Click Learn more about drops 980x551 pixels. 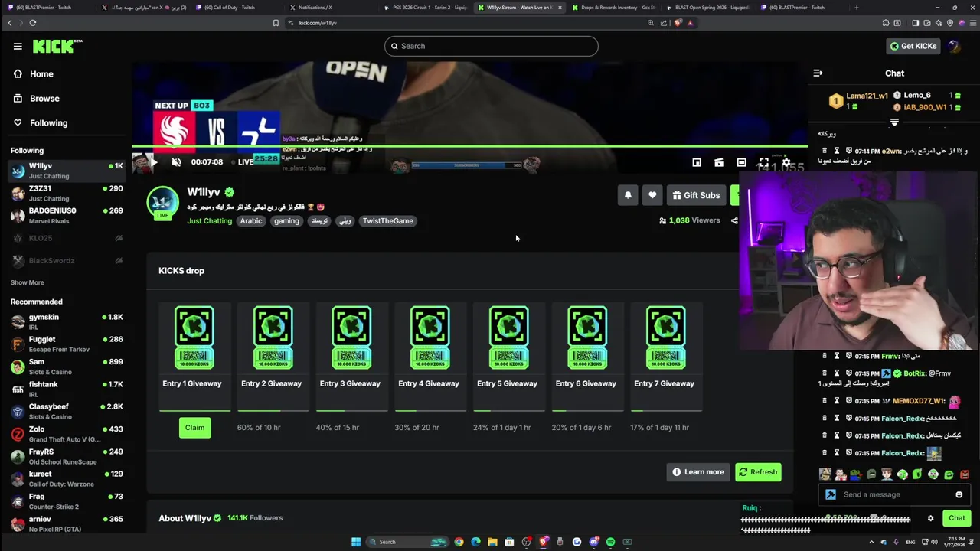click(697, 472)
